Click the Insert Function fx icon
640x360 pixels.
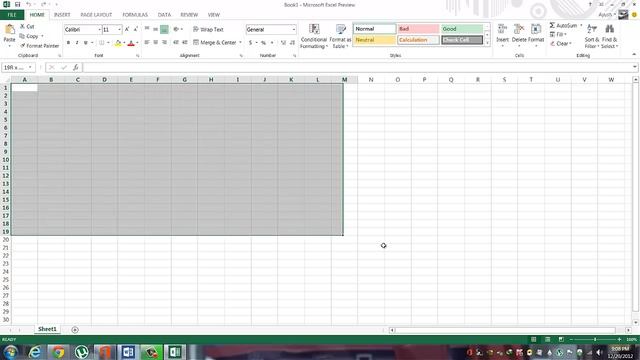[76, 67]
